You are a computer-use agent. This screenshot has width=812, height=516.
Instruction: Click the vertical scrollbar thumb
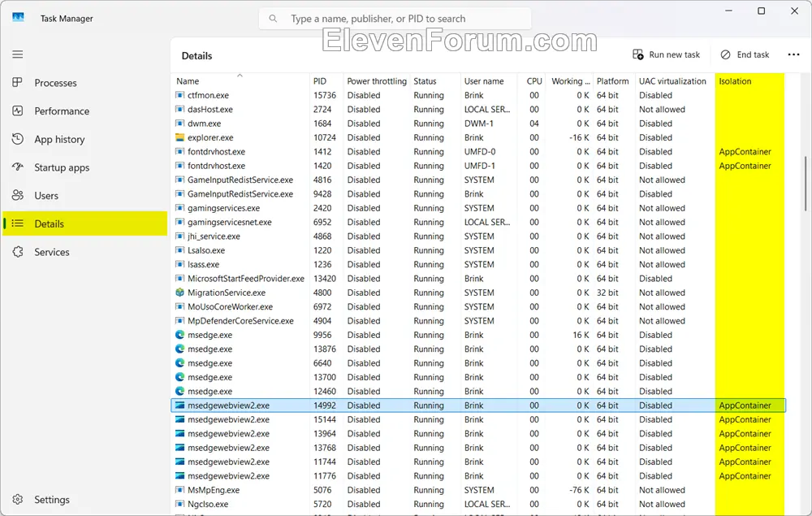[806, 184]
